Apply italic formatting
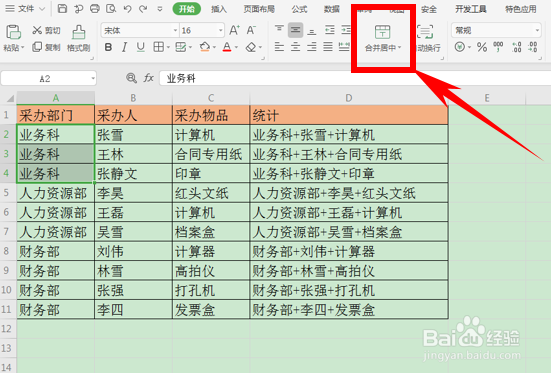Viewport: 551px width, 375px height. point(124,47)
